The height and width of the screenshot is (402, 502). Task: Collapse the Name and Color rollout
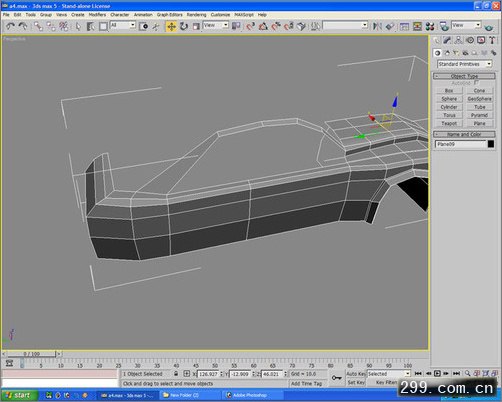pyautogui.click(x=464, y=134)
